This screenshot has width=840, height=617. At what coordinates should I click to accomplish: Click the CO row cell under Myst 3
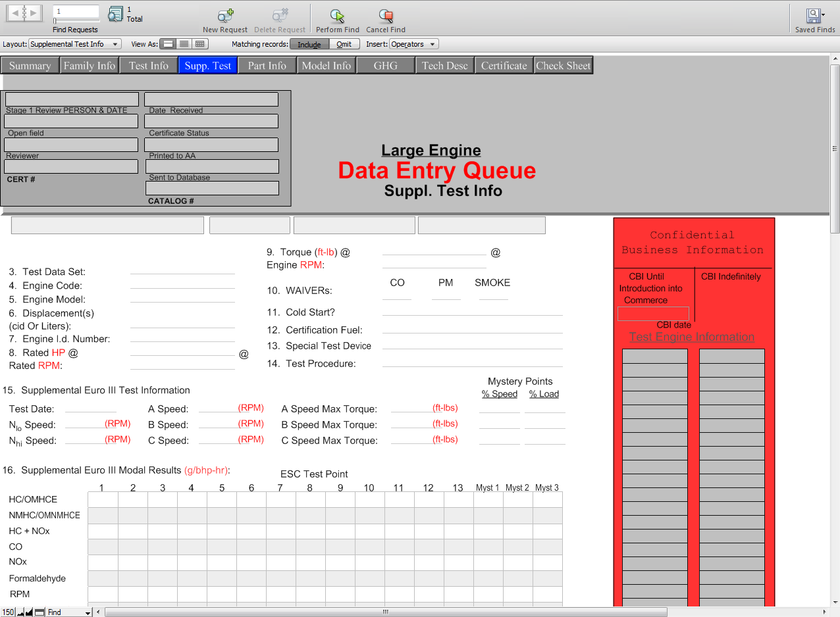[x=548, y=547]
